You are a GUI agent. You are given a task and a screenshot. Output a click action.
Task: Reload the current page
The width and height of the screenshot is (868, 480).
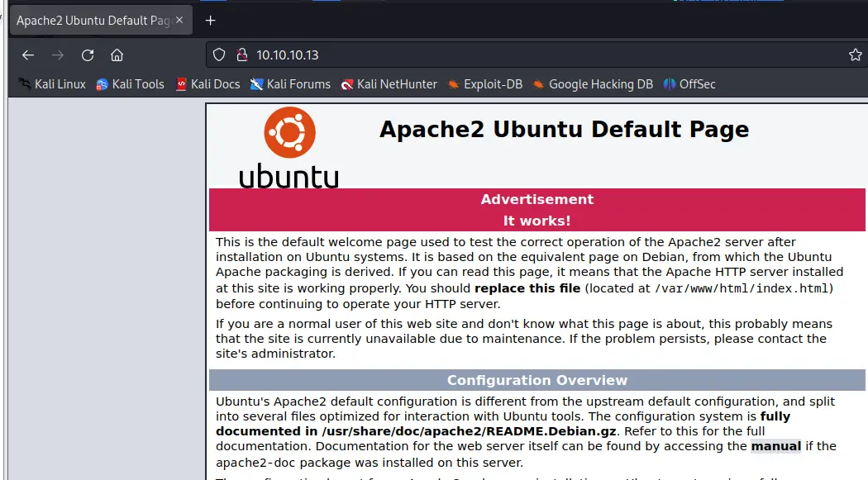tap(88, 55)
